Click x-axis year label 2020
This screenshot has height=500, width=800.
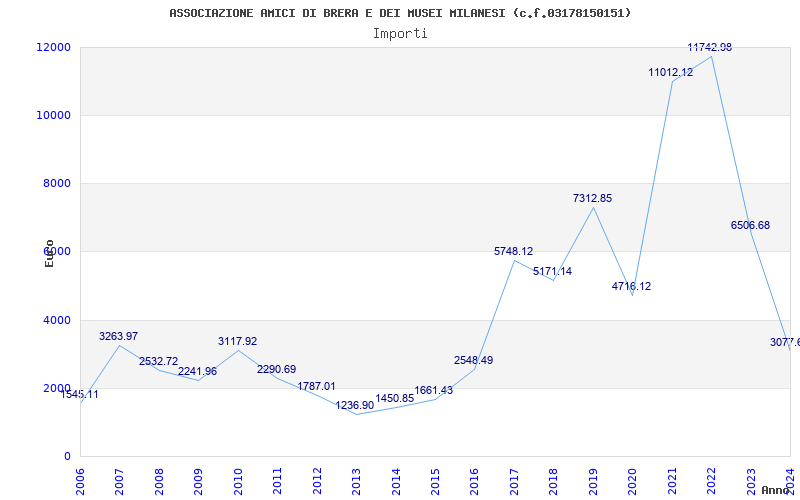tap(633, 481)
